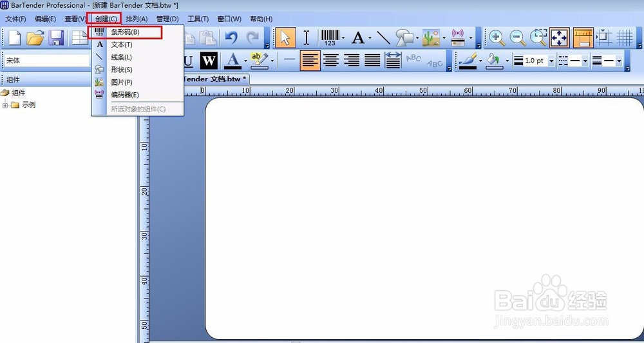
Task: Apply underline formatting
Action: pos(188,61)
